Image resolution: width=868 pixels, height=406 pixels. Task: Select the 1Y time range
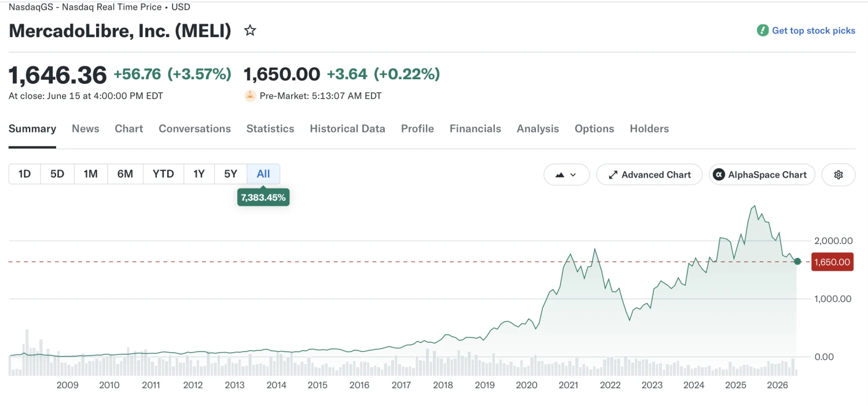point(199,174)
